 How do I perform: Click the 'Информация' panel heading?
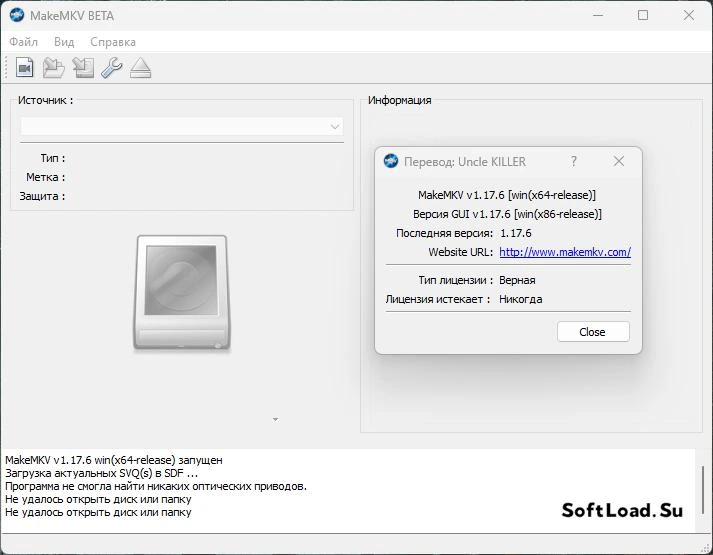point(400,100)
